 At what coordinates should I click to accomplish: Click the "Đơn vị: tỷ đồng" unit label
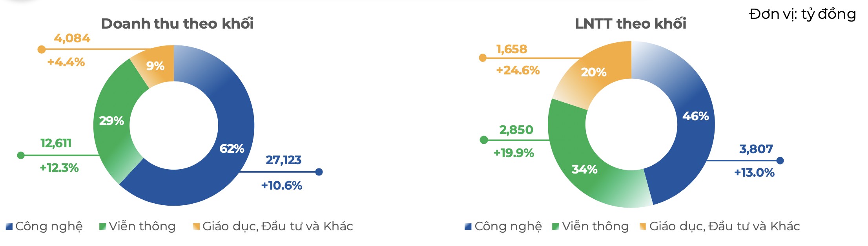point(802,14)
